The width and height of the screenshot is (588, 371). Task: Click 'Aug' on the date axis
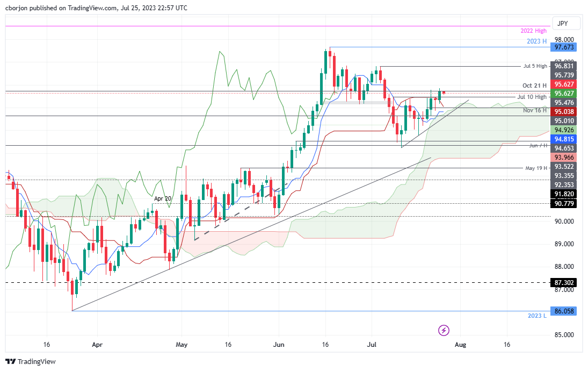460,344
